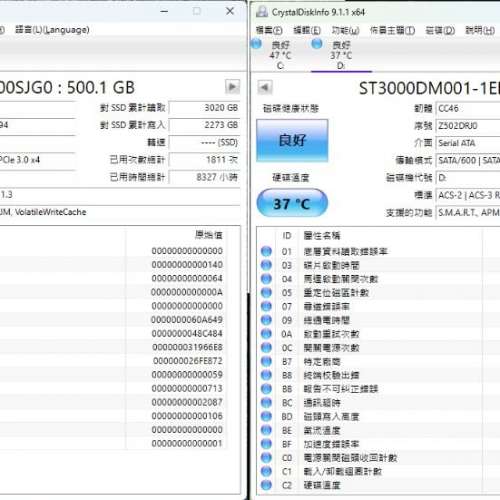Select raw value 00000031966E8
This screenshot has height=500, width=500.
(187, 347)
